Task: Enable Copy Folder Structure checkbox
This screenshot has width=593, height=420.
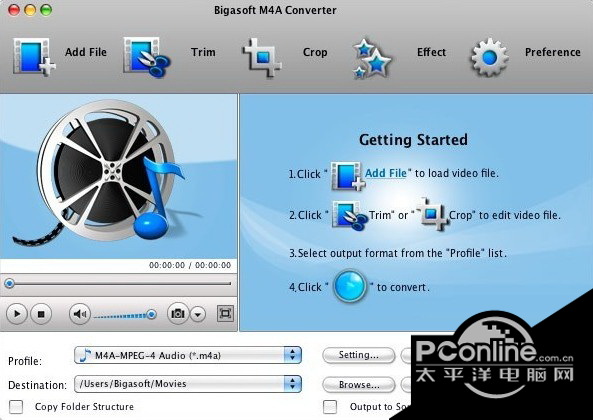Action: click(x=16, y=407)
